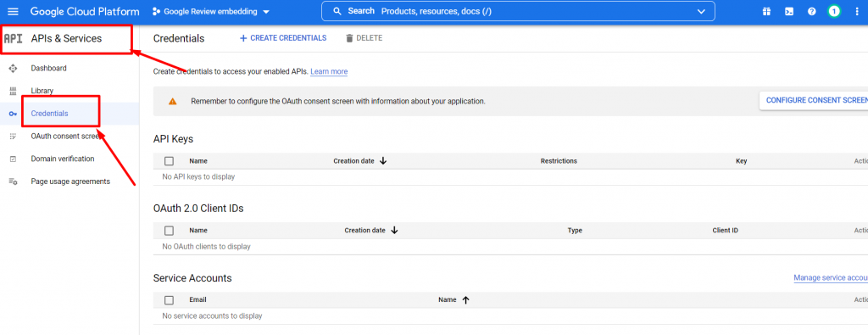Expand the search bar chevron
Viewport: 868px width, 335px height.
point(701,12)
